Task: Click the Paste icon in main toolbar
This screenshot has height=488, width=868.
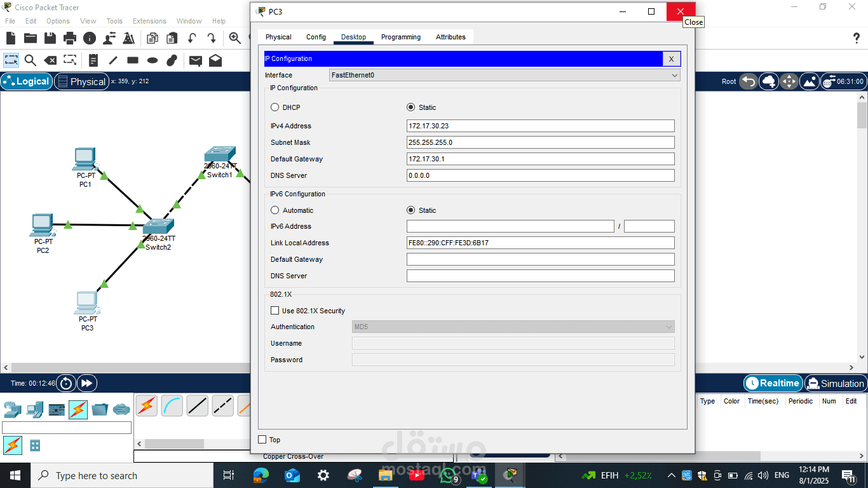Action: click(172, 38)
